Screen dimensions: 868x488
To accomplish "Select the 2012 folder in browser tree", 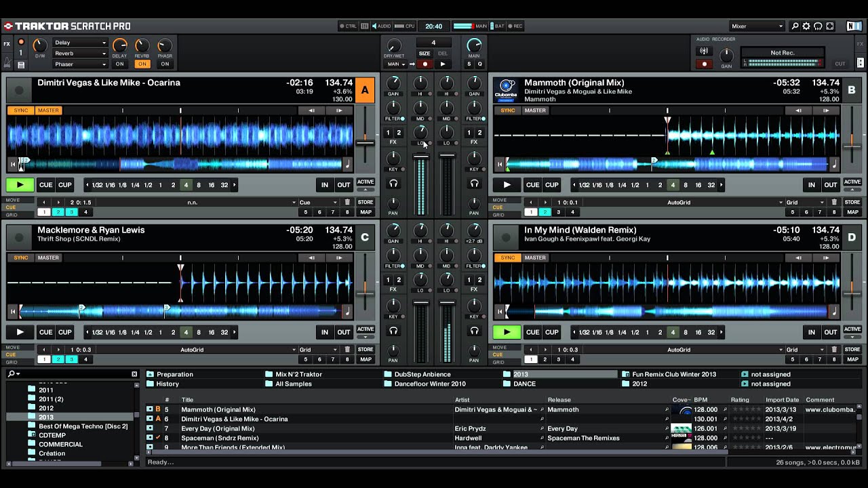I will (46, 409).
